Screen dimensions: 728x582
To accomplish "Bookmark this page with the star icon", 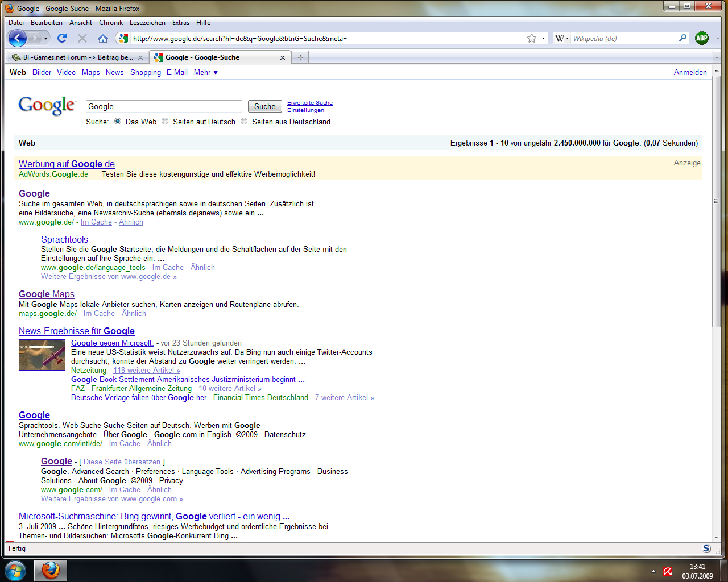I will 532,38.
